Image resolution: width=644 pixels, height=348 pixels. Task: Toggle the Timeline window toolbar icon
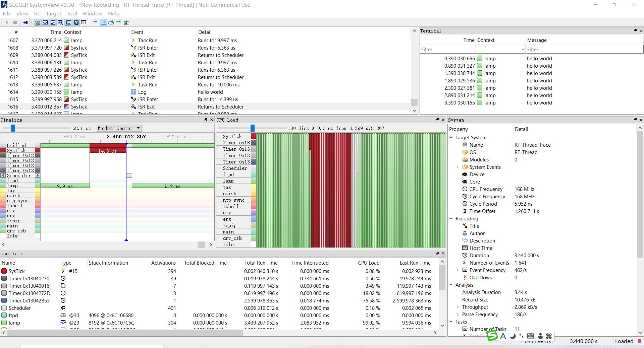pos(45,22)
